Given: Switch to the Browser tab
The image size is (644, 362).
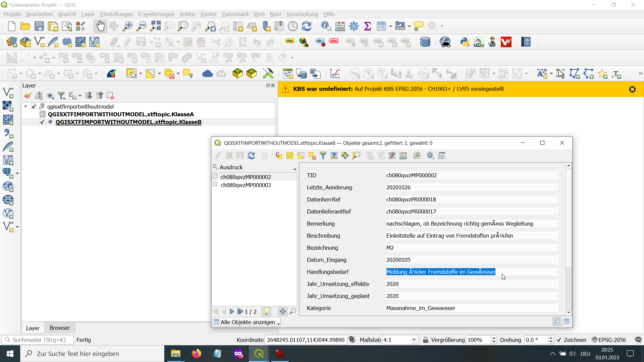Looking at the screenshot, I should [60, 328].
